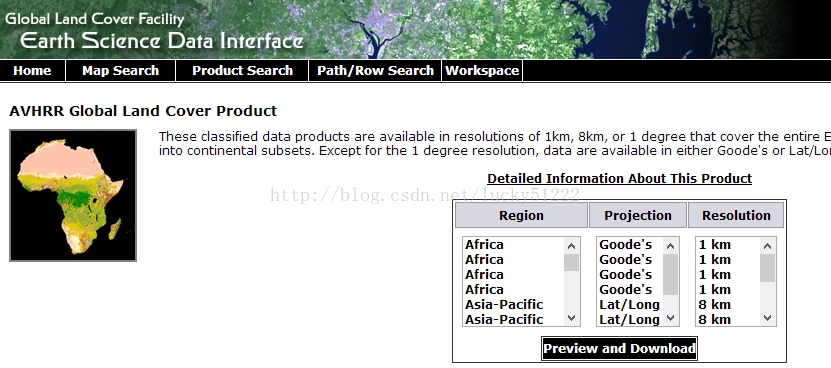Click the Africa land cover thumbnail

(x=73, y=196)
